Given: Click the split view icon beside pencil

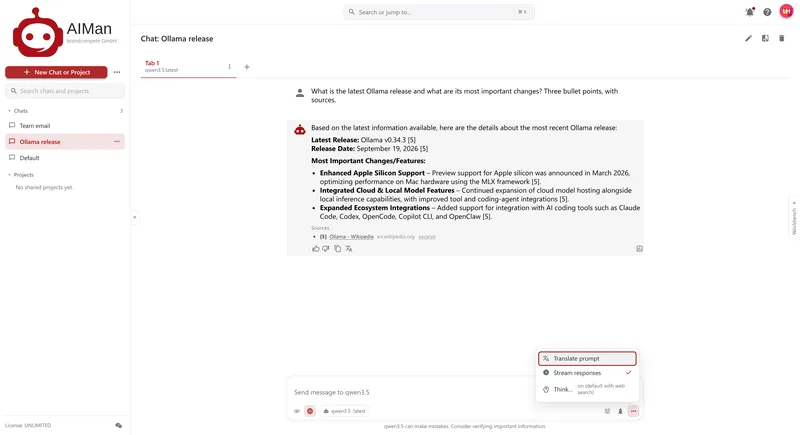Looking at the screenshot, I should point(765,38).
